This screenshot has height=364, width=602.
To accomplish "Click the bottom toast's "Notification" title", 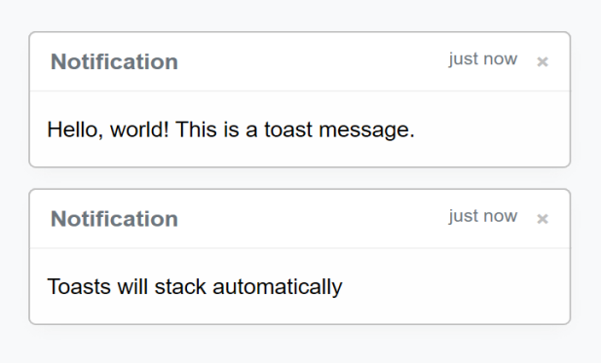I will point(114,219).
